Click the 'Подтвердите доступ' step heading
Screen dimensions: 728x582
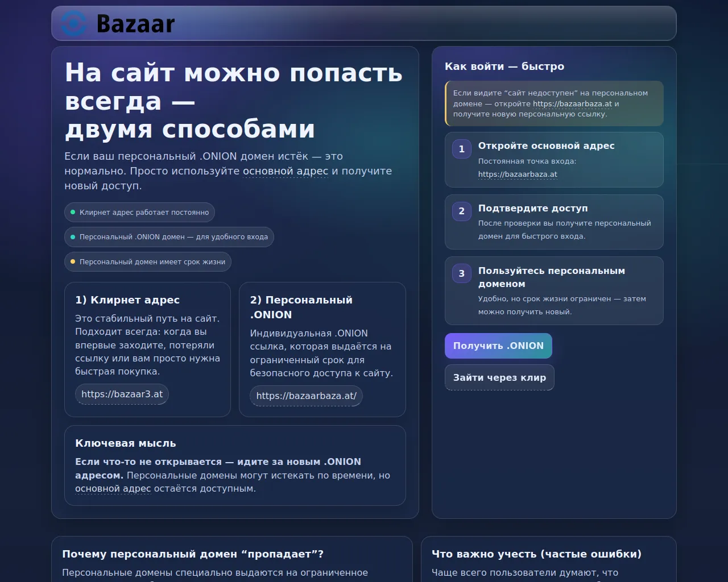(x=532, y=209)
